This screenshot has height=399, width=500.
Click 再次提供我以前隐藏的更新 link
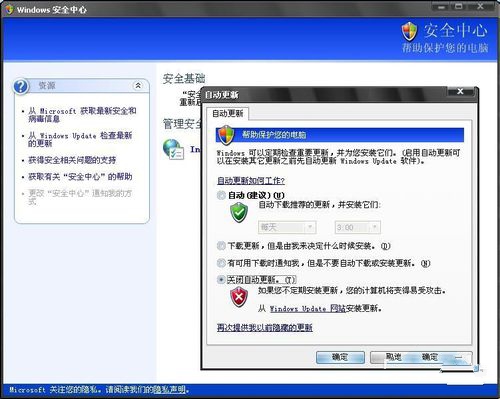tap(265, 328)
